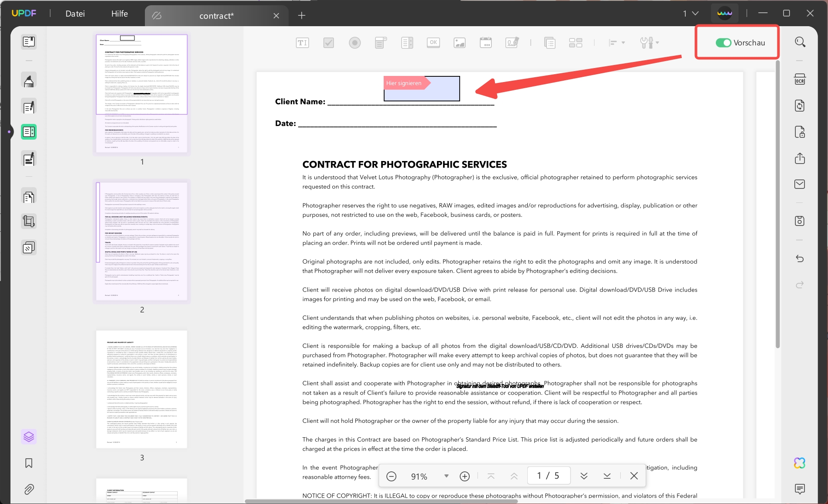The image size is (828, 504).
Task: Open the Protect PDF lock icon
Action: [800, 132]
